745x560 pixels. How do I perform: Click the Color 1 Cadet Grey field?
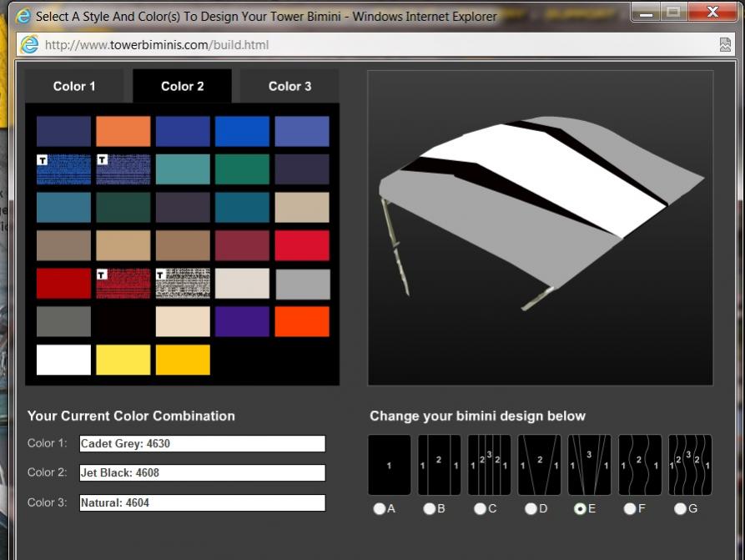click(x=202, y=444)
